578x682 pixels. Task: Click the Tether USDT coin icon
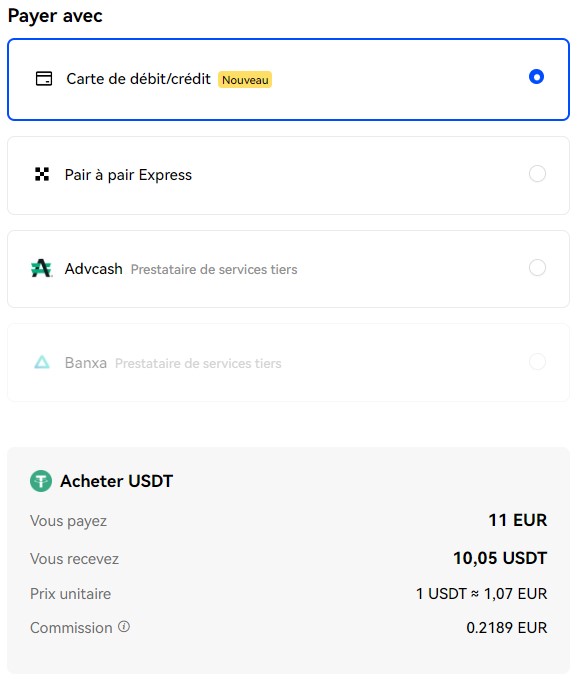tap(41, 481)
